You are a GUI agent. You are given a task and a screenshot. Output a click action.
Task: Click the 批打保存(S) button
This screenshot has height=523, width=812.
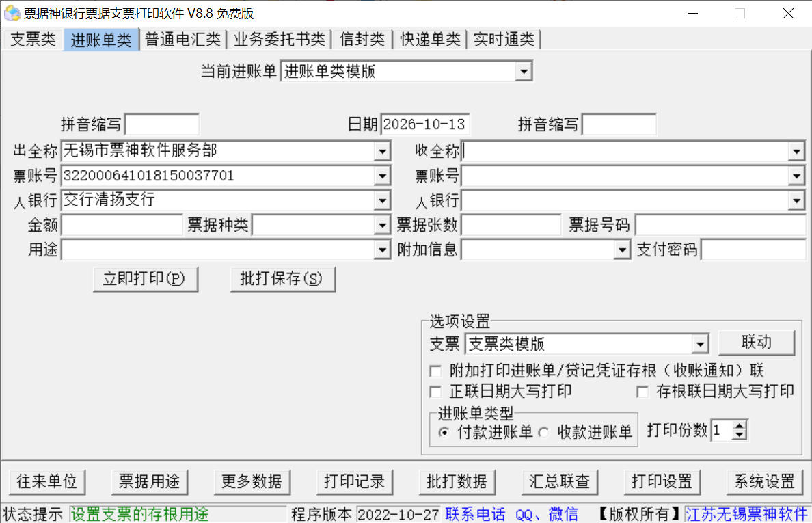point(283,279)
